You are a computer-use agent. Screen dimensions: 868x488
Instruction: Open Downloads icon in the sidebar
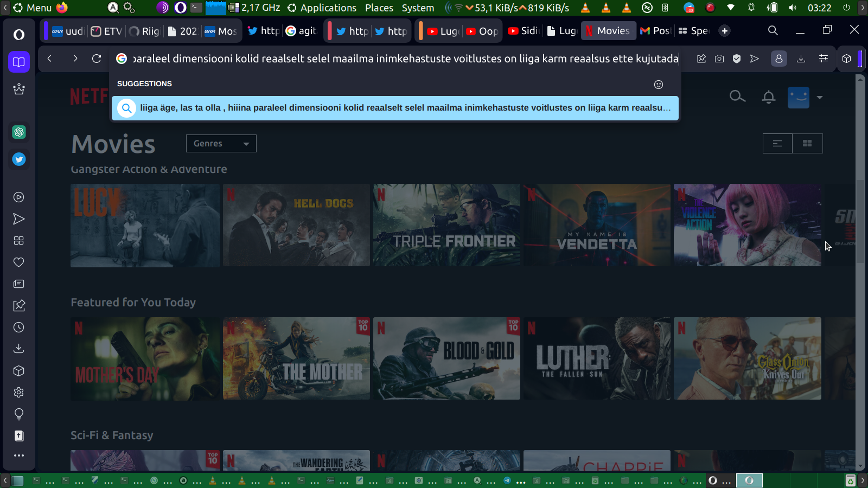coord(19,349)
